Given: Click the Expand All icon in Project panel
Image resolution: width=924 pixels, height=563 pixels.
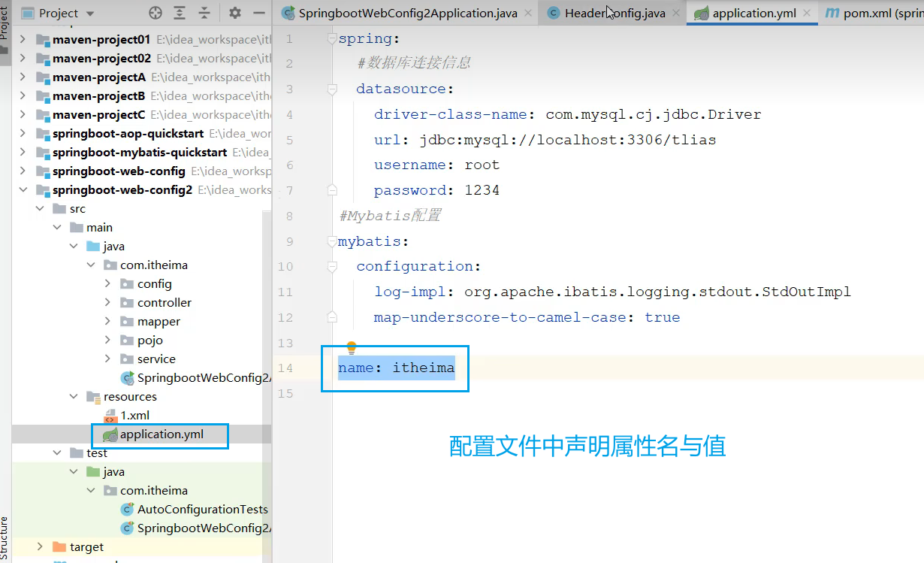Looking at the screenshot, I should coord(180,13).
